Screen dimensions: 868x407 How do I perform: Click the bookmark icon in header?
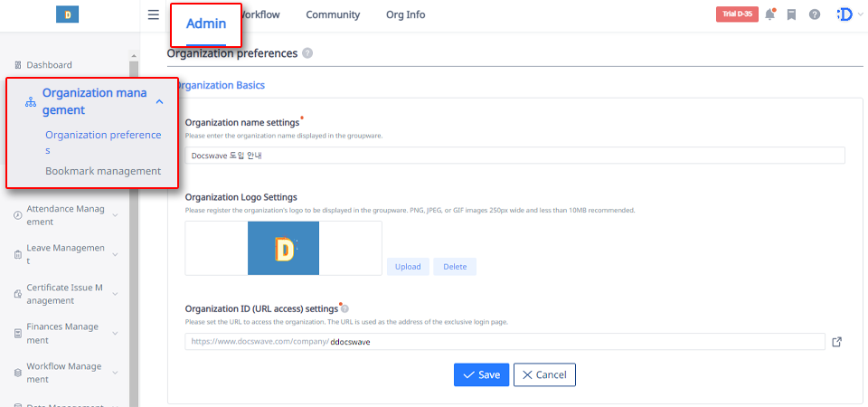tap(791, 14)
